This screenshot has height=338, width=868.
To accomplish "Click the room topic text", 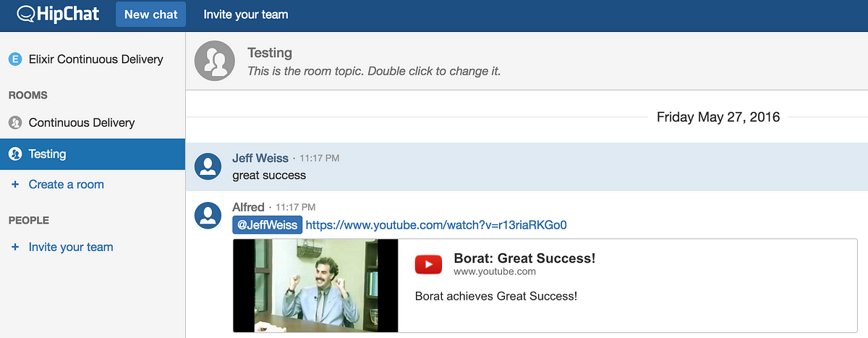I will (x=374, y=72).
